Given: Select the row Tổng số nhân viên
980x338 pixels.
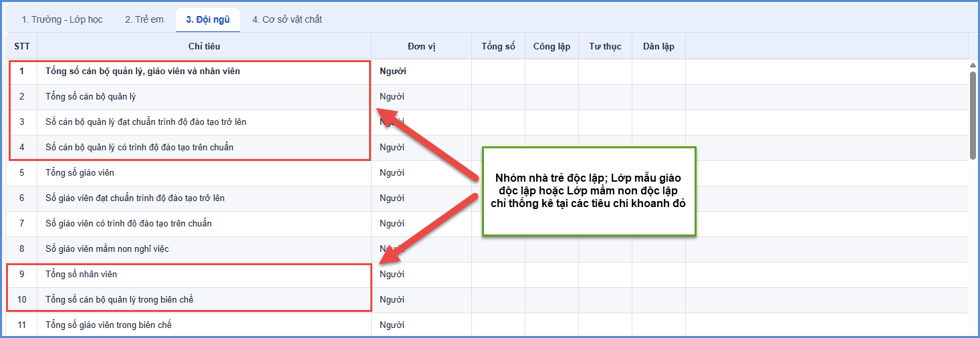Looking at the screenshot, I should pos(488,275).
